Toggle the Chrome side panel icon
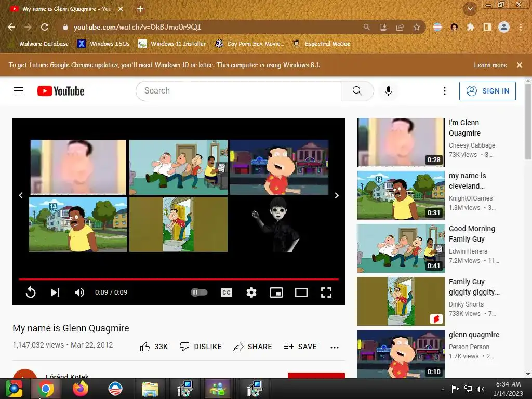 coord(487,27)
